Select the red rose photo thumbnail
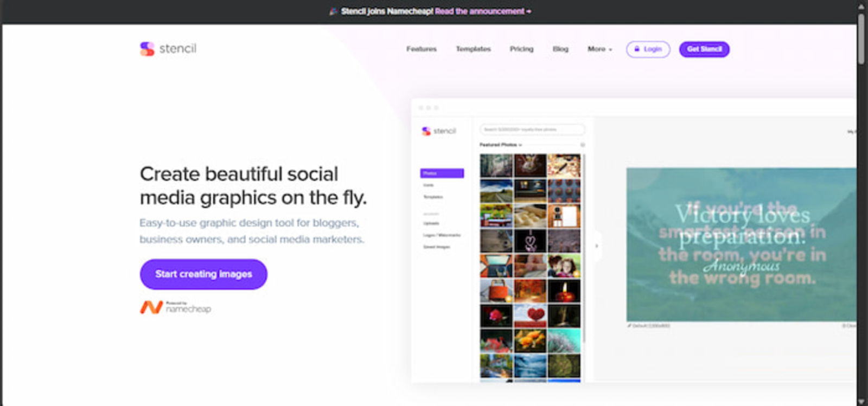Image resolution: width=868 pixels, height=406 pixels. tap(496, 316)
